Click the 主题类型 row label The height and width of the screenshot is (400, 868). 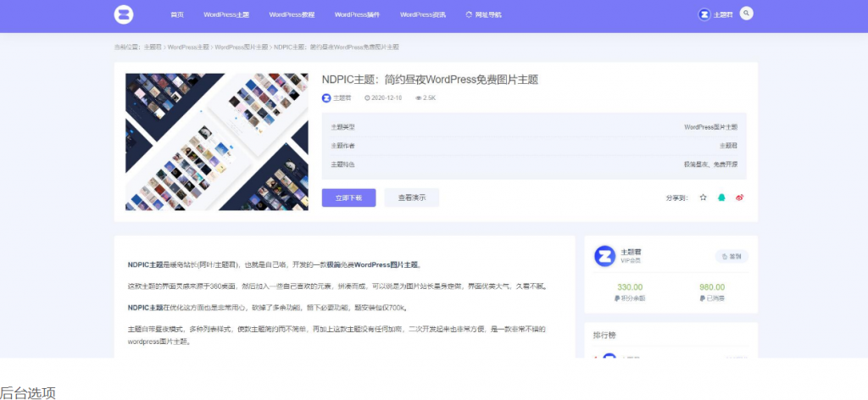click(x=342, y=127)
